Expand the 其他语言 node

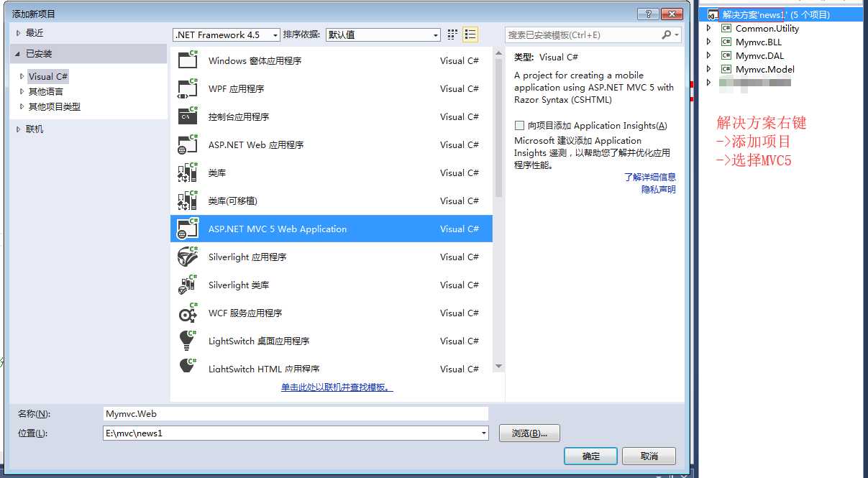tap(22, 91)
